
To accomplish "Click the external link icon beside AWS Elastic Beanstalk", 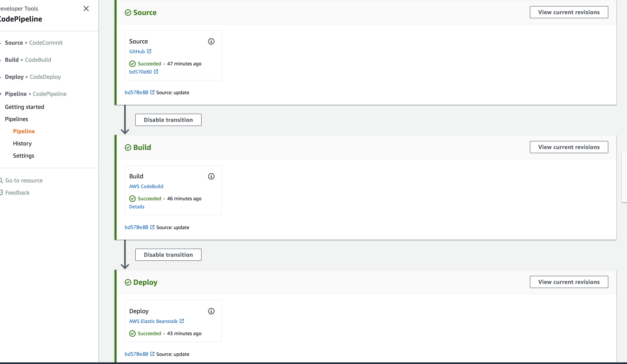I will (x=181, y=321).
